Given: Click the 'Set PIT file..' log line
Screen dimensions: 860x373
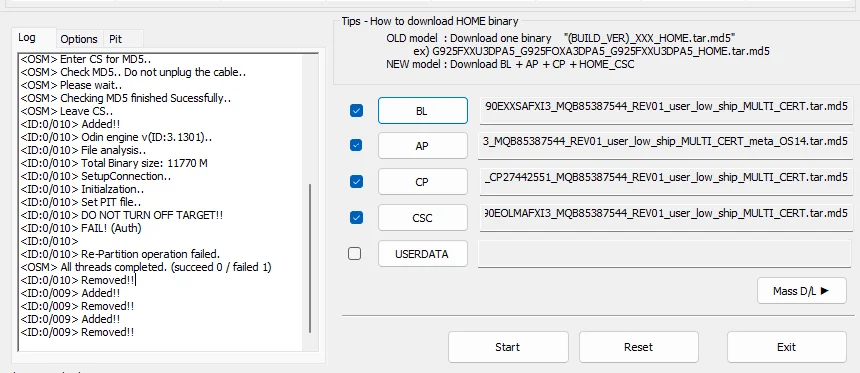Looking at the screenshot, I should 81,202.
